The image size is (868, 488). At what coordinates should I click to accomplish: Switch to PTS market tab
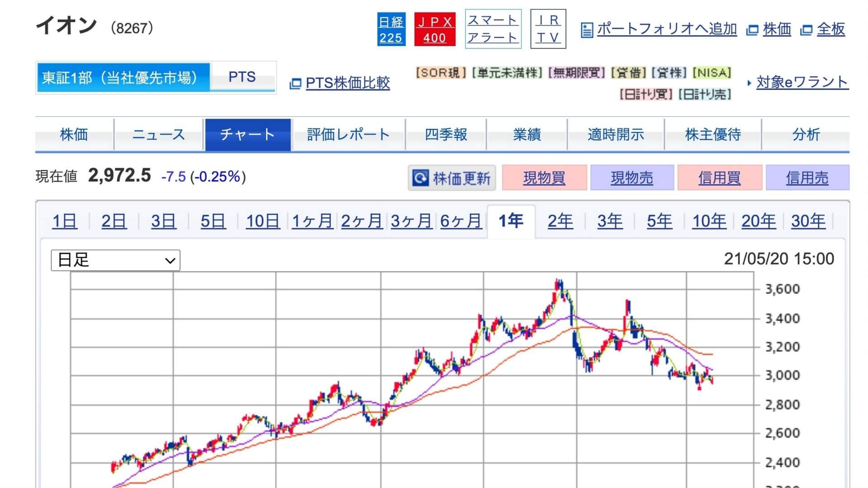tap(242, 77)
